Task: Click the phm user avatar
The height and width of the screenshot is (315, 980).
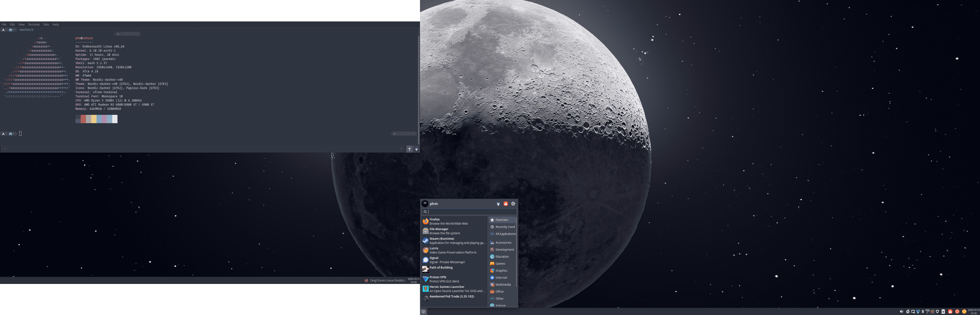Action: coord(425,203)
